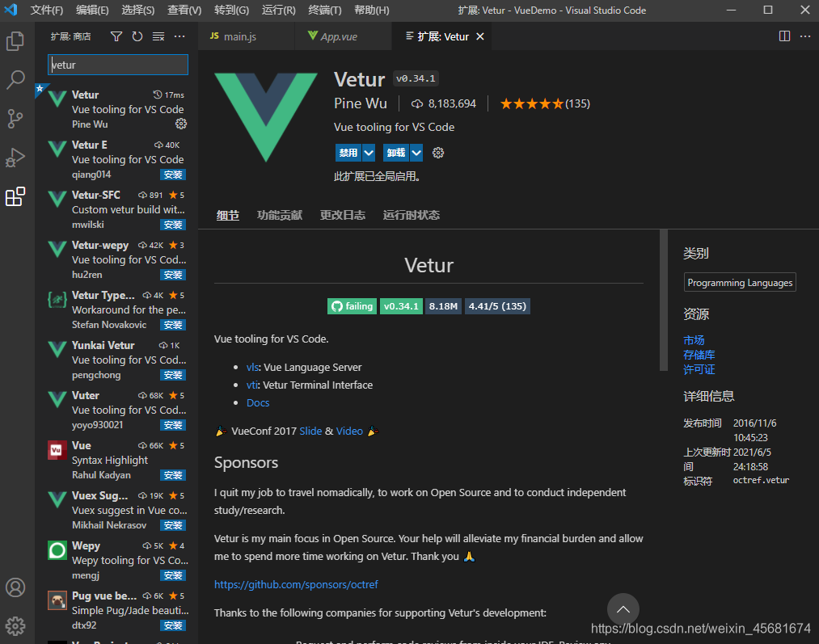819x644 pixels.
Task: Install the Vetur-wepy extension
Action: [173, 275]
